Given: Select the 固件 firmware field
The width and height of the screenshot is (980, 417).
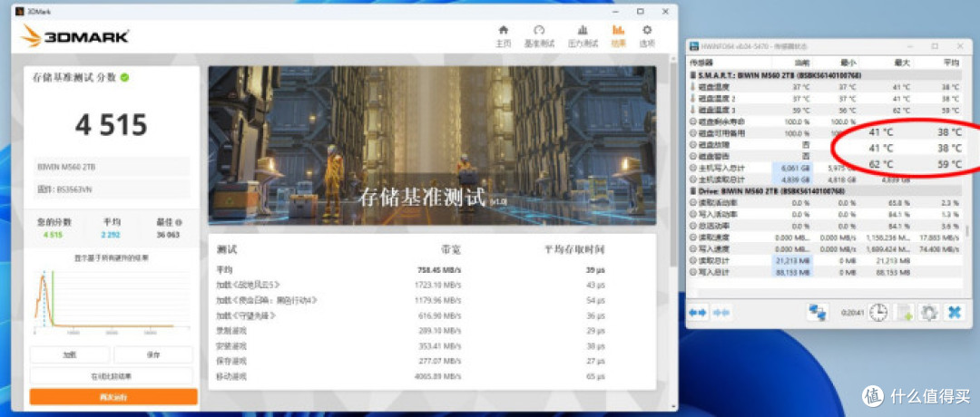Looking at the screenshot, I should point(112,189).
